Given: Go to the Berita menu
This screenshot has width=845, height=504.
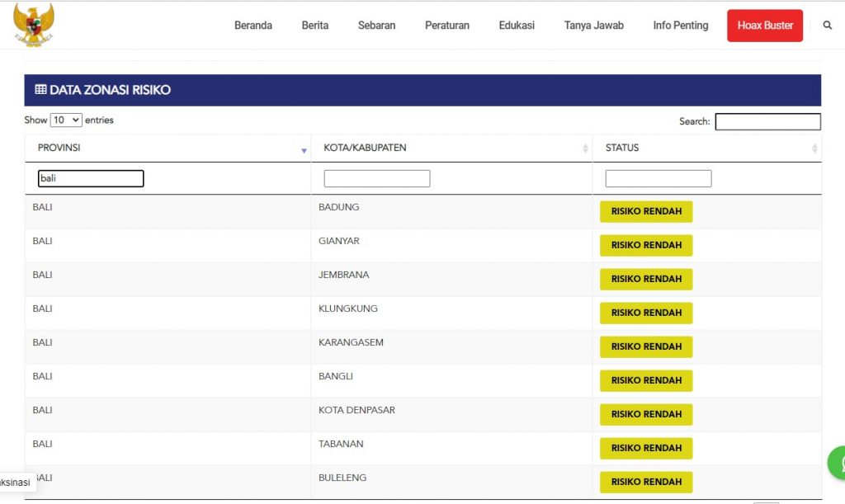Looking at the screenshot, I should [x=314, y=26].
